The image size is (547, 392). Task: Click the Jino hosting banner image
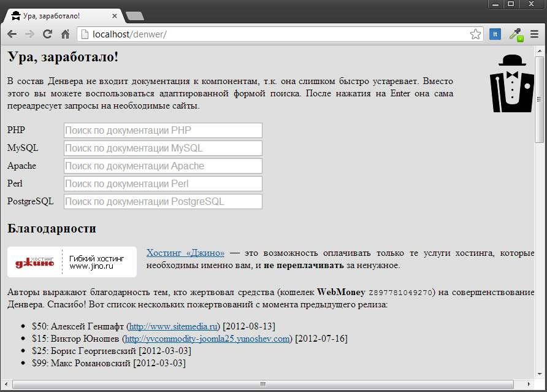(72, 262)
